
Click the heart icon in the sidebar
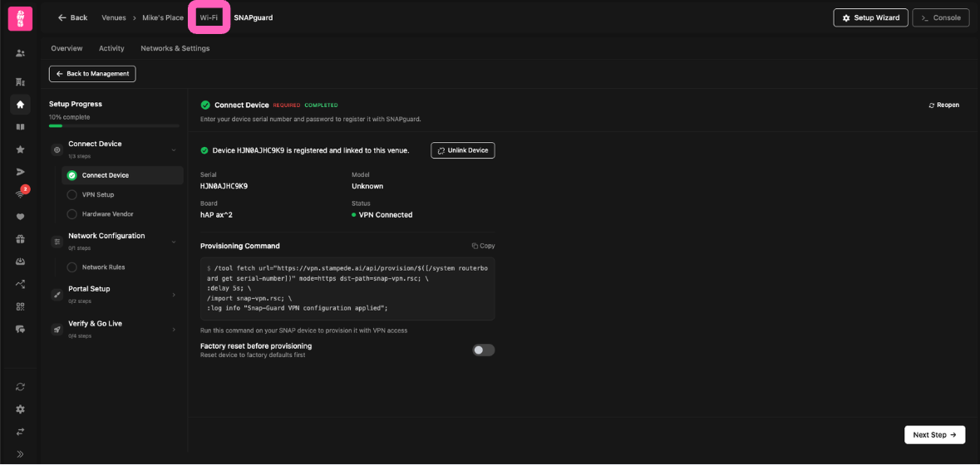click(x=20, y=217)
